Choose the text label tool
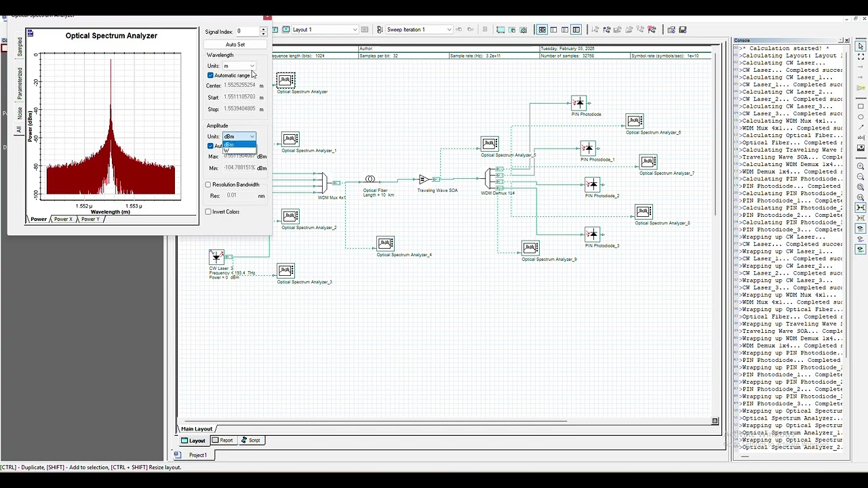Image resolution: width=868 pixels, height=488 pixels. click(861, 137)
